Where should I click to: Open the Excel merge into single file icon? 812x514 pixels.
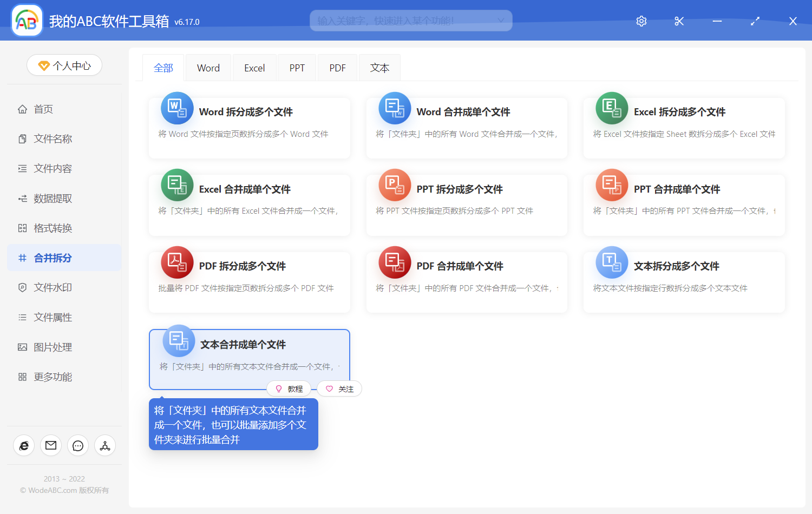tap(177, 185)
